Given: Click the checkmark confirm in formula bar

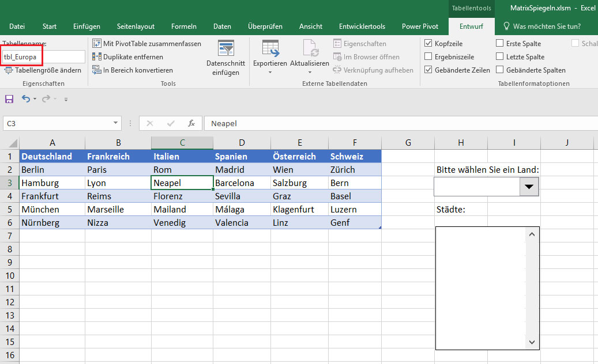Looking at the screenshot, I should pyautogui.click(x=171, y=123).
